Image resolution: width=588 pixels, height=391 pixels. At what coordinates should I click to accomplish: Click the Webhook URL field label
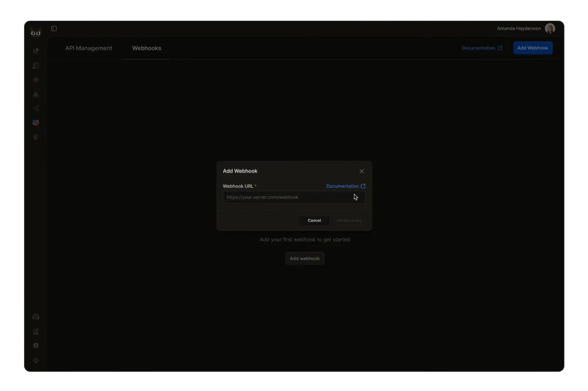pyautogui.click(x=238, y=186)
